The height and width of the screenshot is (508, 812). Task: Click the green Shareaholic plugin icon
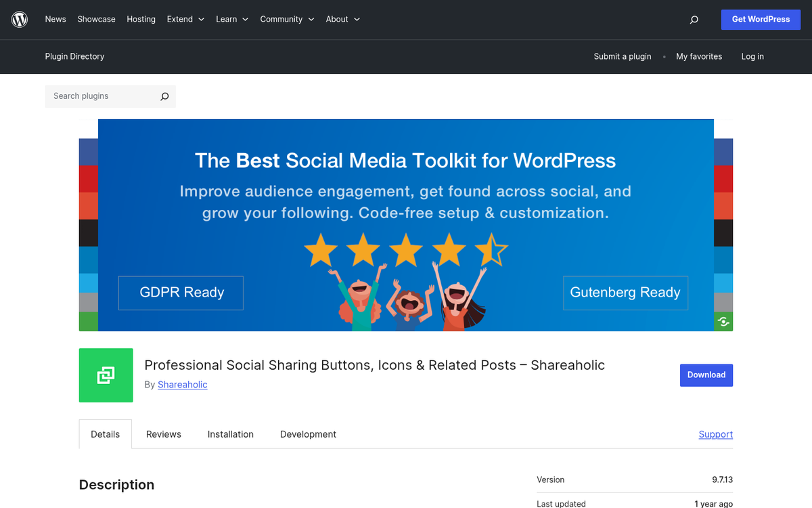pos(106,375)
